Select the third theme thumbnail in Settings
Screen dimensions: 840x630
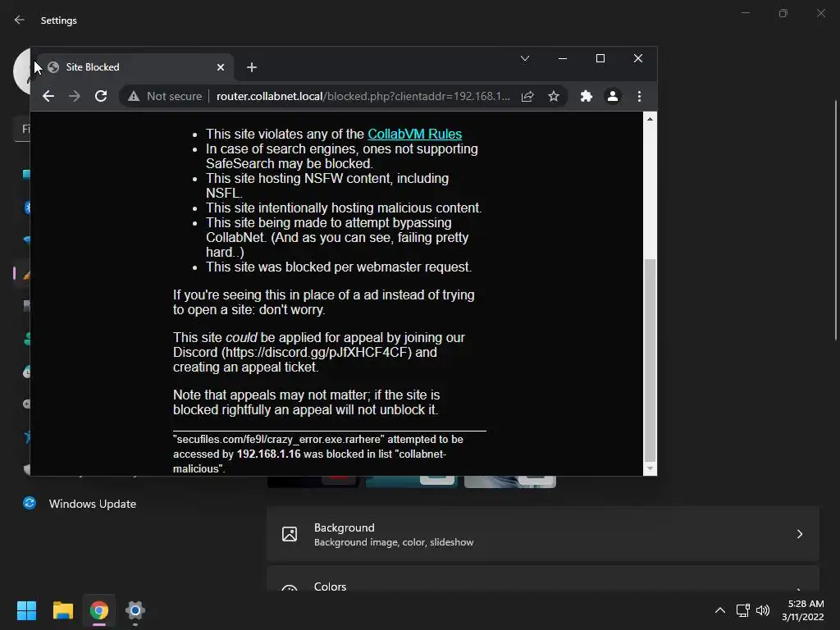pyautogui.click(x=510, y=482)
